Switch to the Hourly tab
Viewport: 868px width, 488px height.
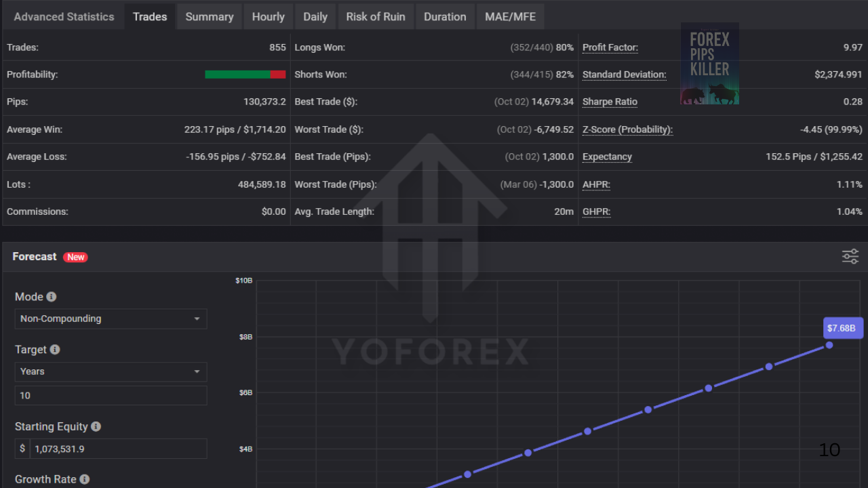click(x=268, y=16)
